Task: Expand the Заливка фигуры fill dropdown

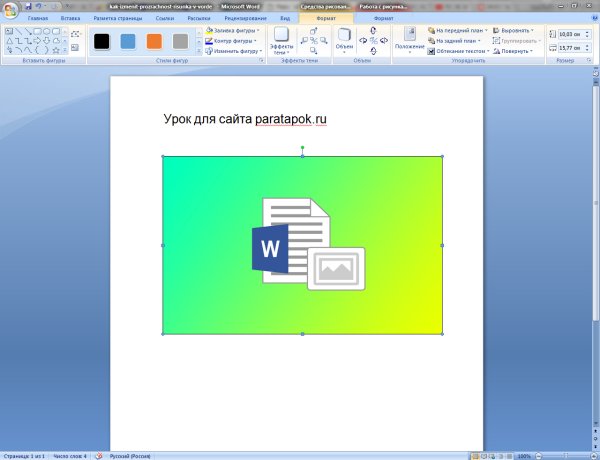Action: pyautogui.click(x=258, y=31)
